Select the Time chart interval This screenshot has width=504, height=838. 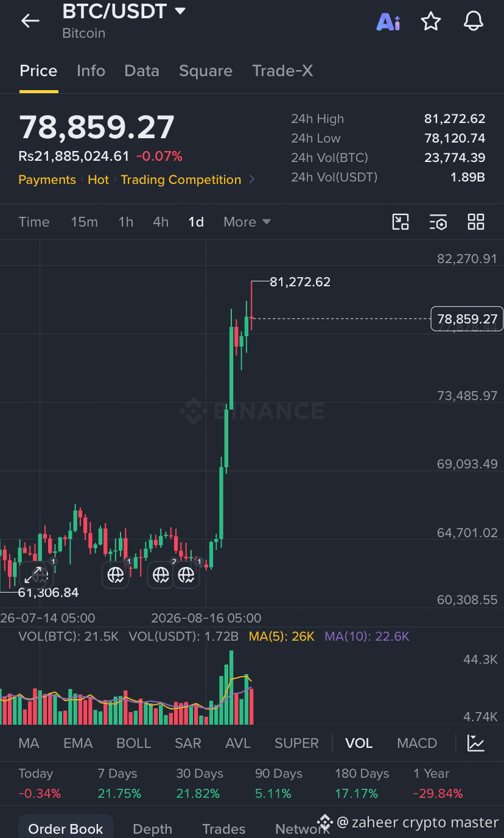34,222
